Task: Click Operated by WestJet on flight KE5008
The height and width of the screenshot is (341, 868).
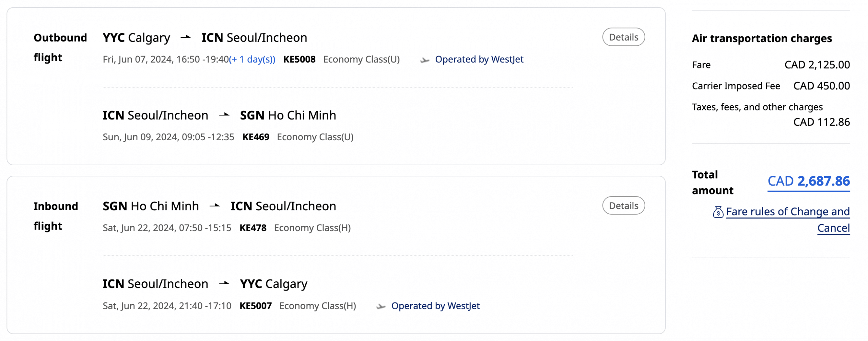Action: pos(479,60)
